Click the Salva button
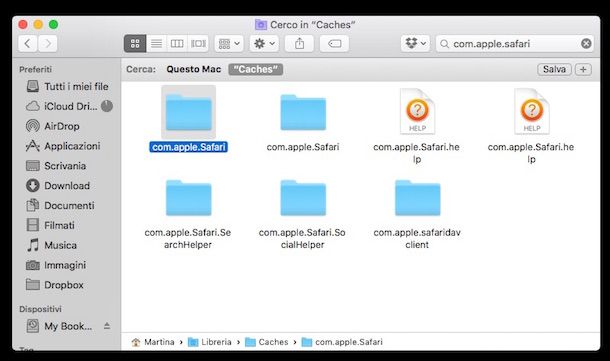This screenshot has height=361, width=610. pos(554,69)
